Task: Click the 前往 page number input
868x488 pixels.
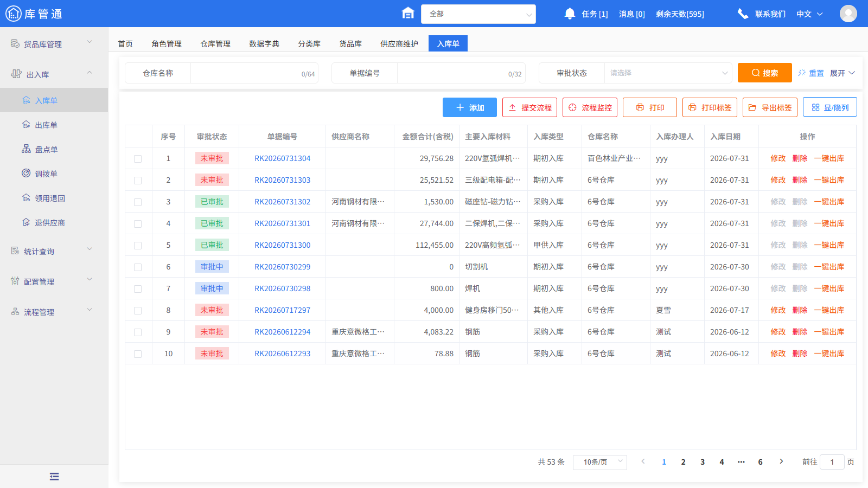Action: point(832,462)
